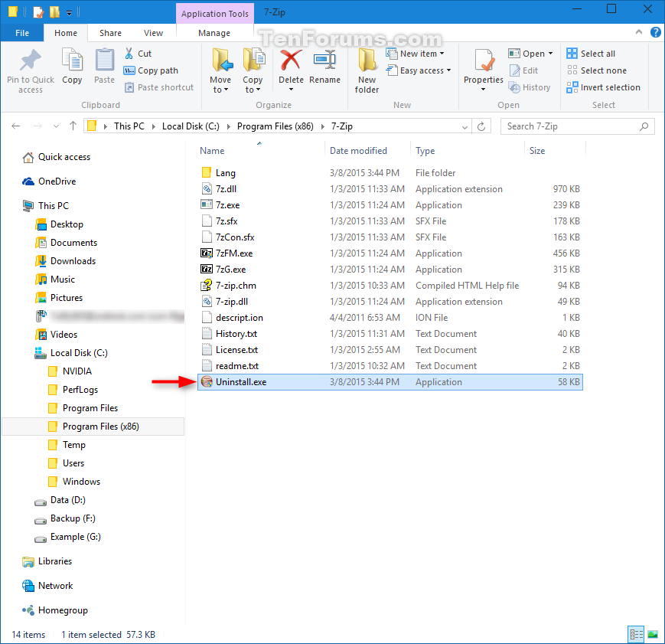Open the Copy to dropdown

tap(253, 84)
